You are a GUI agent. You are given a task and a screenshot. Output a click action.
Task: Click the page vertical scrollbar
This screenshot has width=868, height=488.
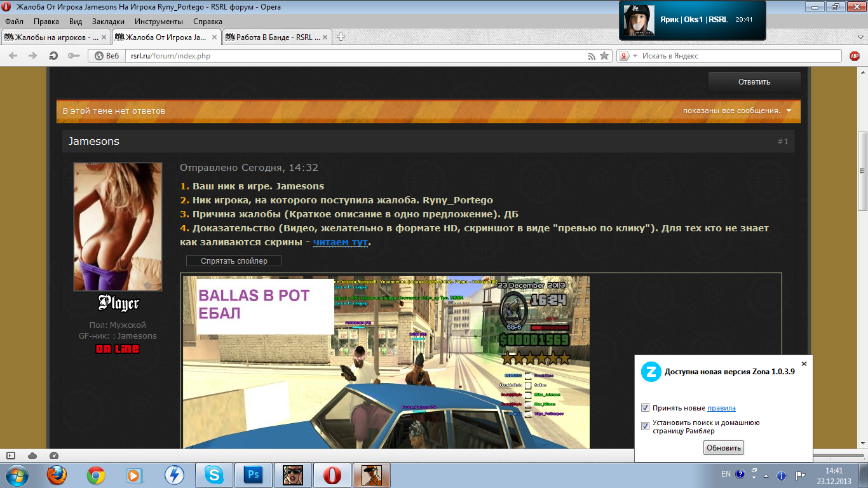coord(862,172)
